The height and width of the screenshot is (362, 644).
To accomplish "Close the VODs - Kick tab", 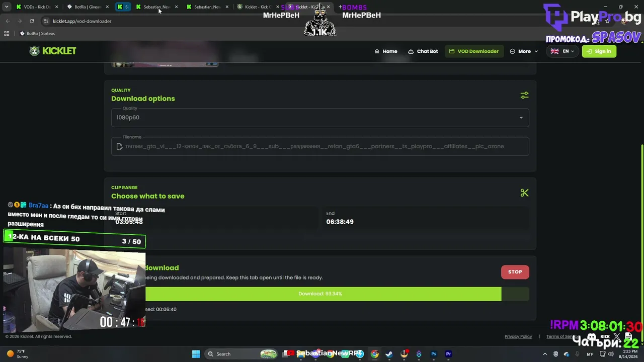I will tap(56, 7).
